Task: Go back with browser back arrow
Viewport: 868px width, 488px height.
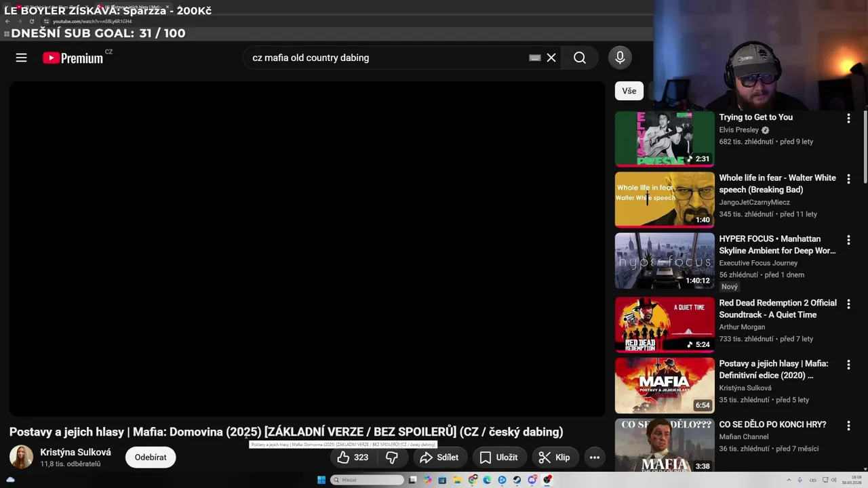Action: point(7,21)
